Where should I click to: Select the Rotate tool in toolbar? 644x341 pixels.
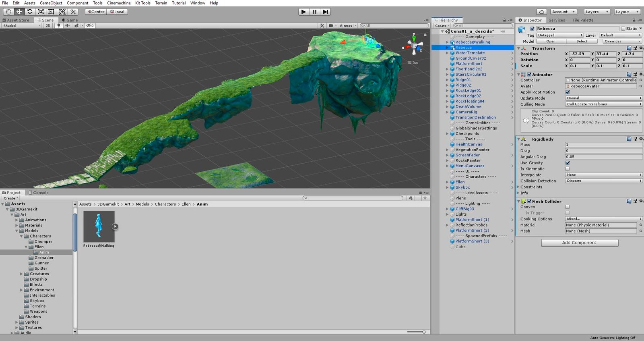(30, 12)
